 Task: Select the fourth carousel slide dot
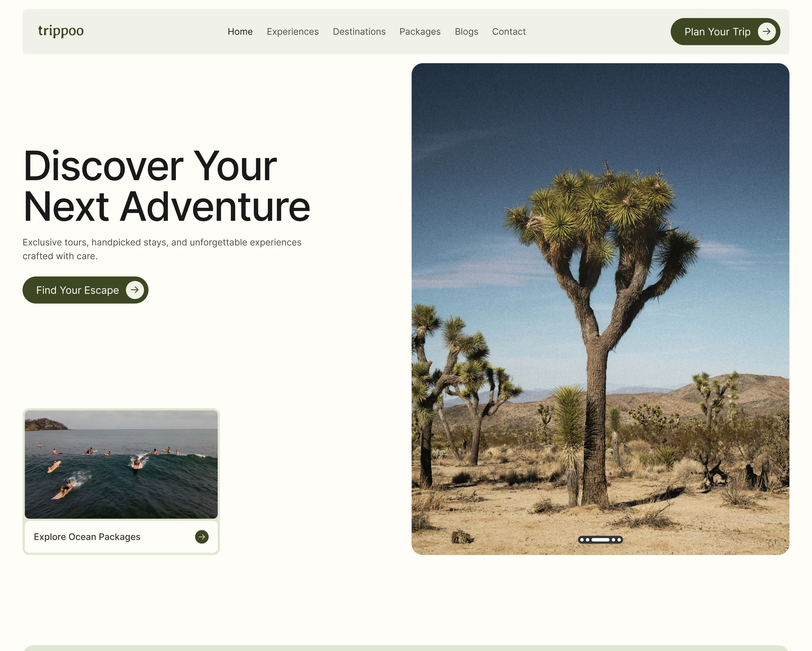click(x=614, y=540)
